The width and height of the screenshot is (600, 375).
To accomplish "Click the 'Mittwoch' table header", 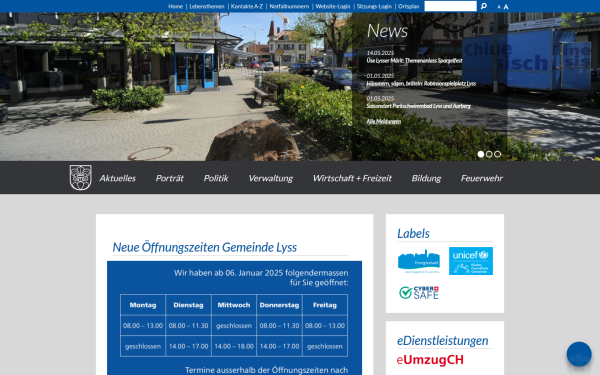I will (234, 305).
